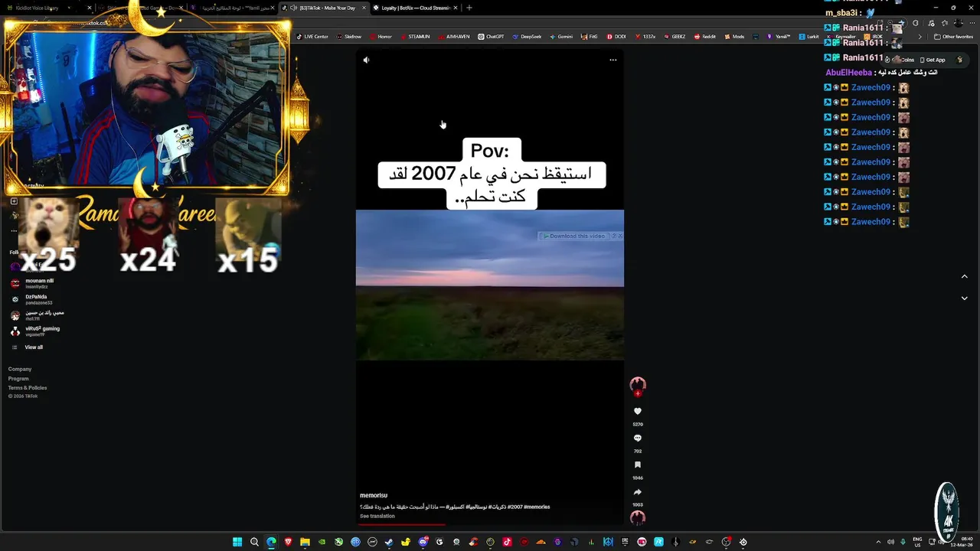Follow the creator via the red plus avatar
Viewport: 980px width, 551px height.
click(x=638, y=393)
